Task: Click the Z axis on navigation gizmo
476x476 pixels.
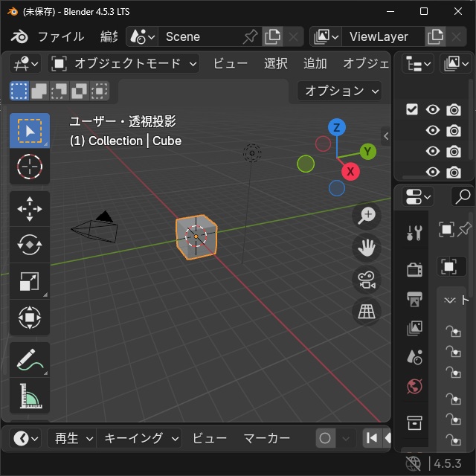Action: 337,127
